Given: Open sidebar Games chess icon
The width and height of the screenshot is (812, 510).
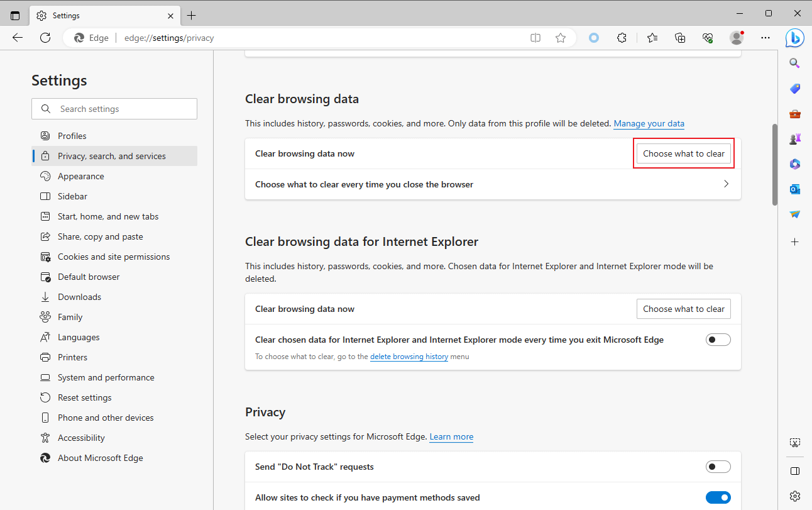Looking at the screenshot, I should coord(795,139).
